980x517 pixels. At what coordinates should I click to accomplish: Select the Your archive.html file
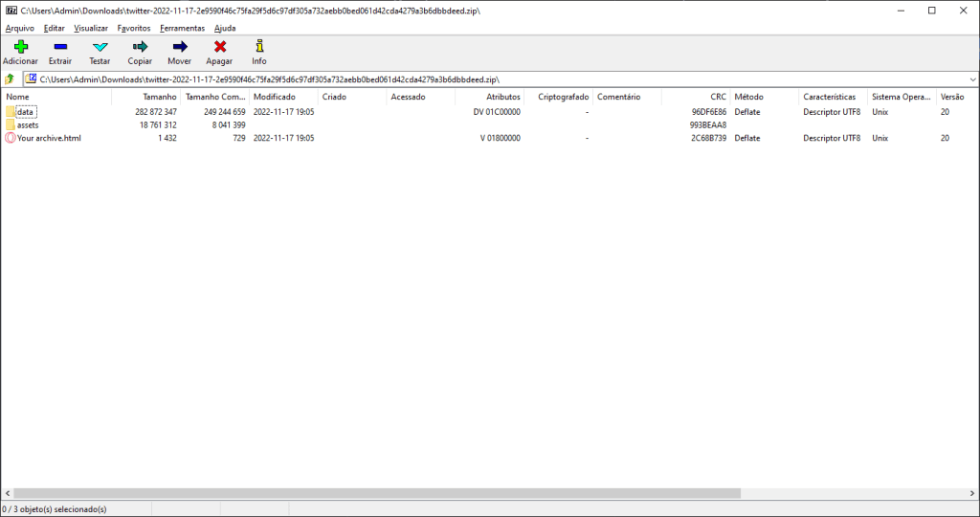pos(48,138)
